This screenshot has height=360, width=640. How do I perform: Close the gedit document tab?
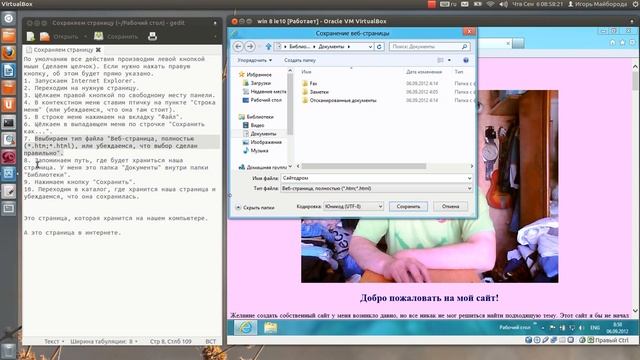click(98, 50)
